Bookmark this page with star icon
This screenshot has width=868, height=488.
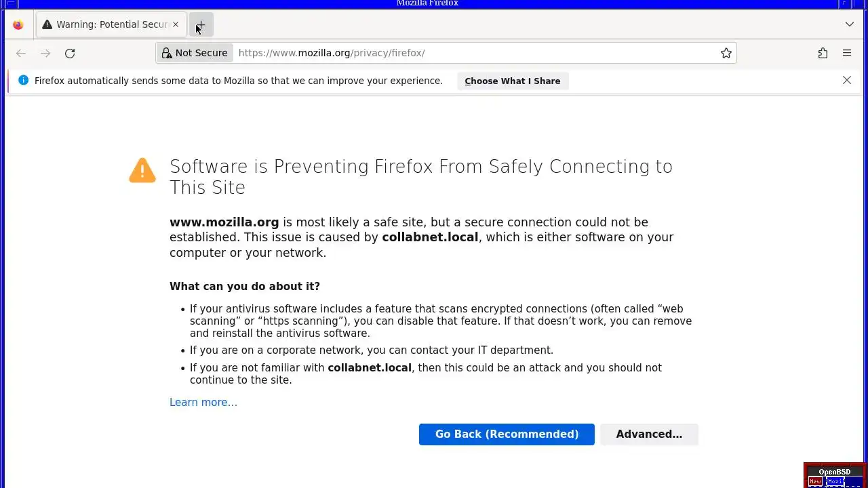coord(726,53)
